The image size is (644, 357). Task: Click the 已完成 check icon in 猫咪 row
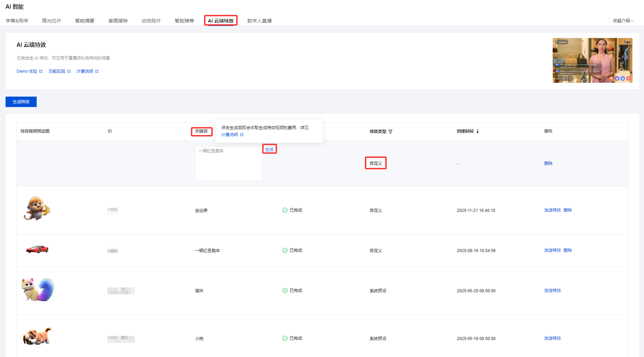(x=285, y=291)
